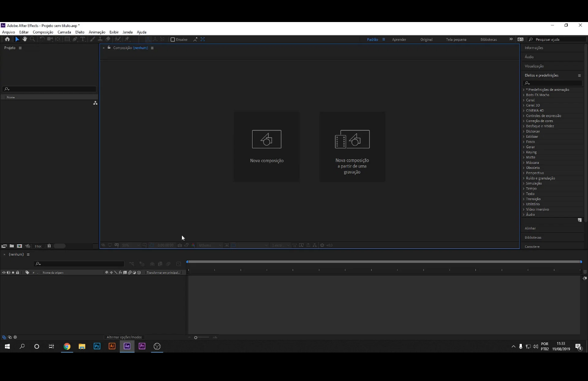Open the Informações panel
This screenshot has height=381, width=588.
534,48
